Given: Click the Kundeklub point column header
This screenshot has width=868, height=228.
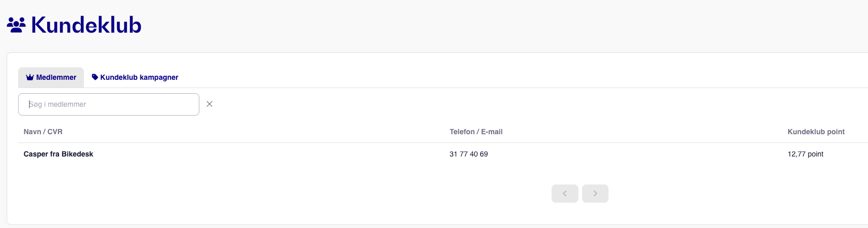Looking at the screenshot, I should (x=816, y=132).
